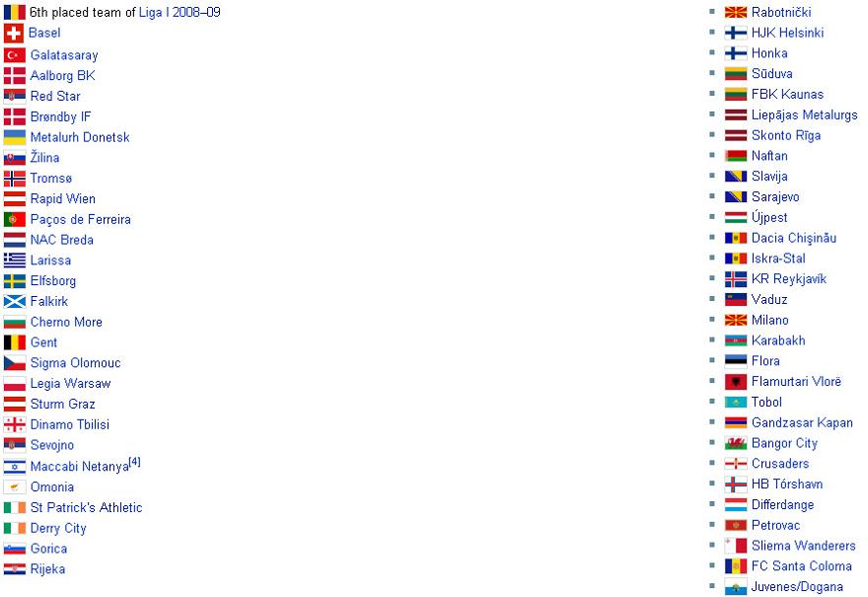The height and width of the screenshot is (597, 868).
Task: Click the Portuguese flag beside Paços de Ferreira
Action: click(15, 219)
